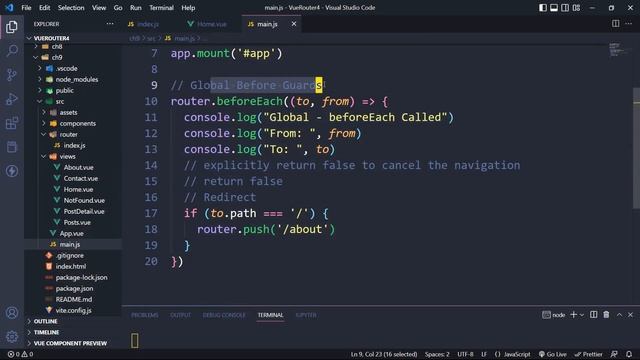This screenshot has height=360, width=640.
Task: Toggle primary side bar layout button
Action: (542, 8)
